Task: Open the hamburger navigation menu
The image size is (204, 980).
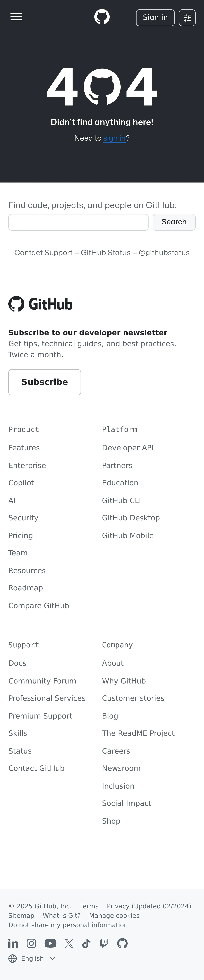Action: coord(16,17)
